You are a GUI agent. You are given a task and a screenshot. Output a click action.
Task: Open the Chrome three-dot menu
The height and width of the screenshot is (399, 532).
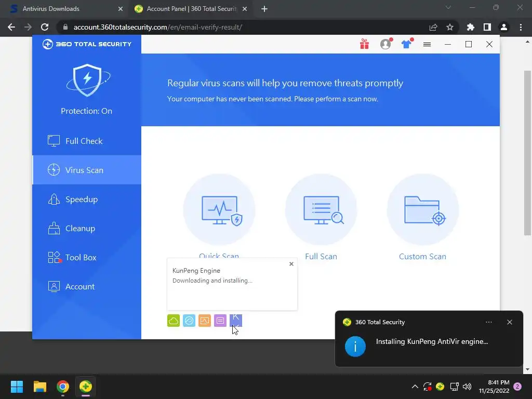coord(521,27)
